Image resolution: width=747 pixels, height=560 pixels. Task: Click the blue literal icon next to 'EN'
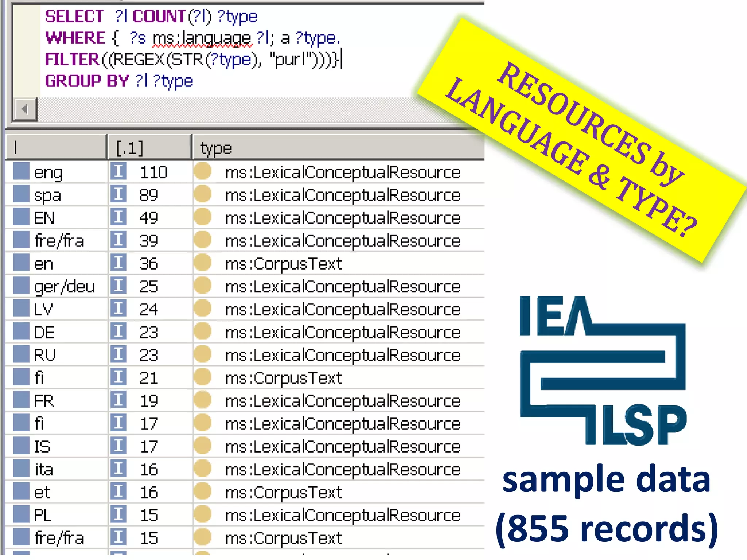pyautogui.click(x=21, y=217)
